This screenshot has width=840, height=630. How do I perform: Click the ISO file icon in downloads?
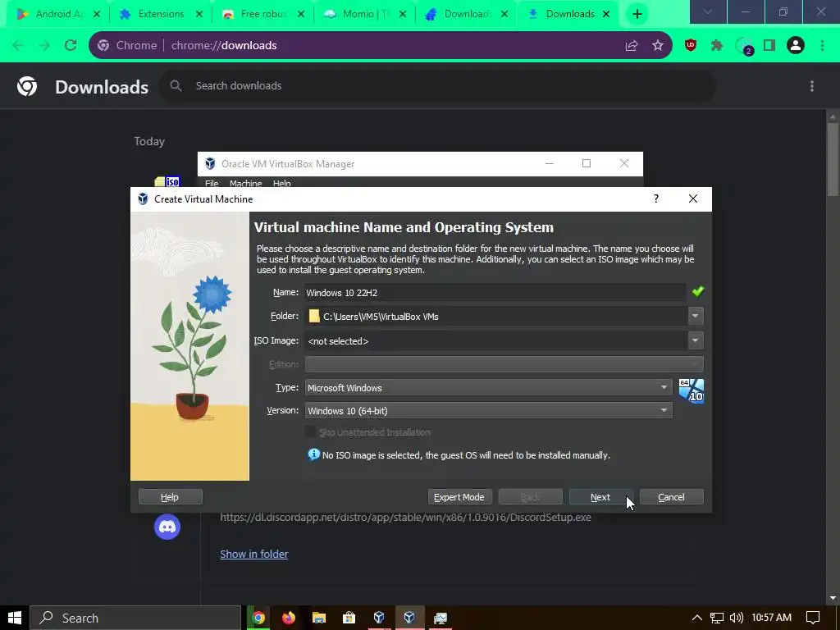click(167, 181)
